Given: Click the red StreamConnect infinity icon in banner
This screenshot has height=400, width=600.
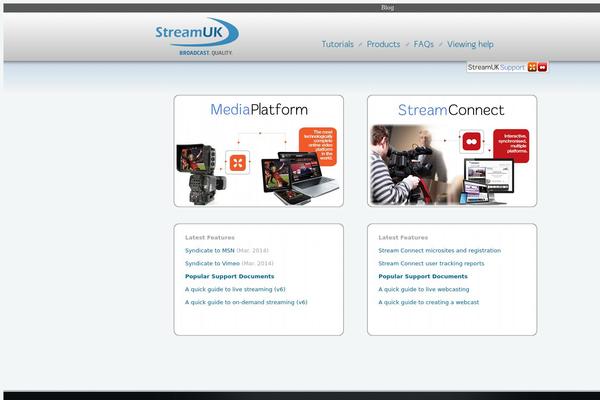Looking at the screenshot, I should click(x=471, y=142).
